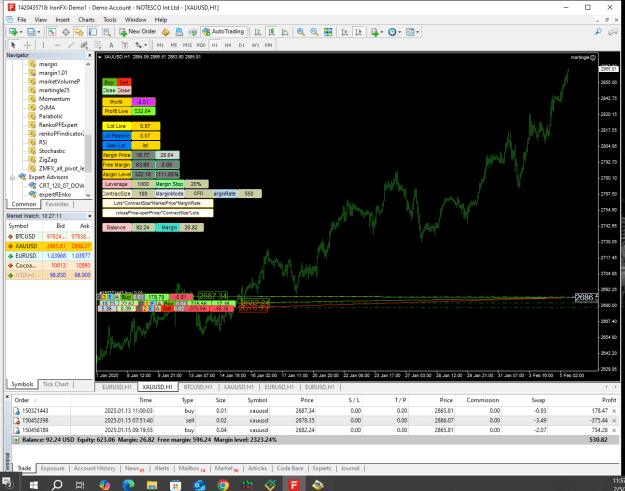The height and width of the screenshot is (491, 625).
Task: Open the Indicators list dropdown arrow
Action: [x=382, y=32]
